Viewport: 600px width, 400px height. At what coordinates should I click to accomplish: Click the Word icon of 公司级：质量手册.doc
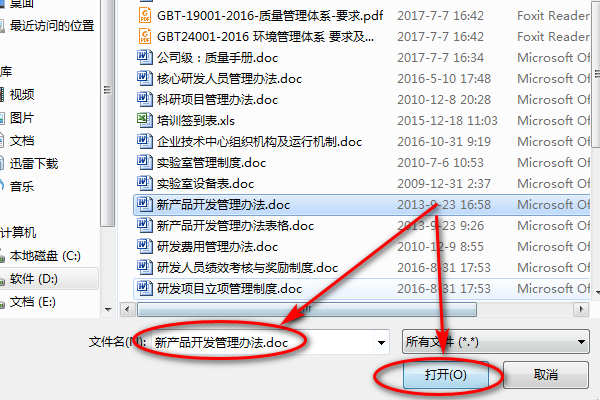[145, 57]
